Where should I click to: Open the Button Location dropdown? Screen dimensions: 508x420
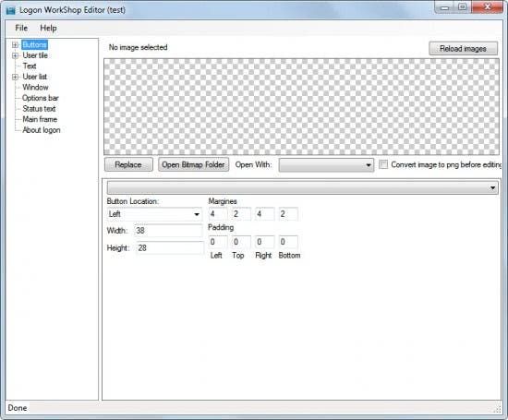point(154,214)
